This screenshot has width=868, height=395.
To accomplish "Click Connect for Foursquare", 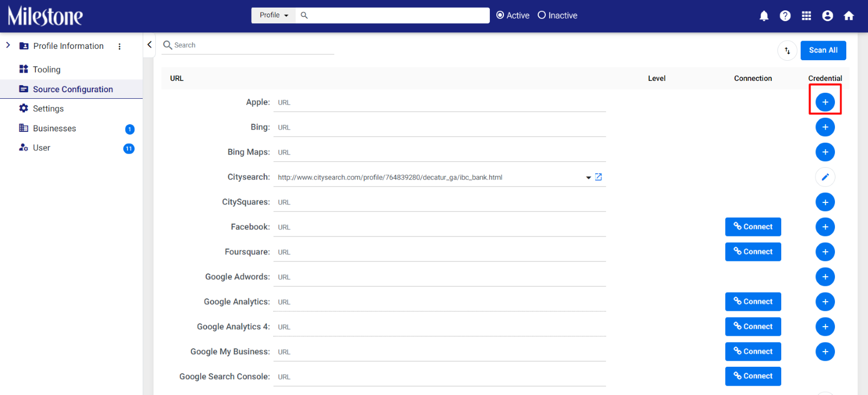I will (753, 252).
